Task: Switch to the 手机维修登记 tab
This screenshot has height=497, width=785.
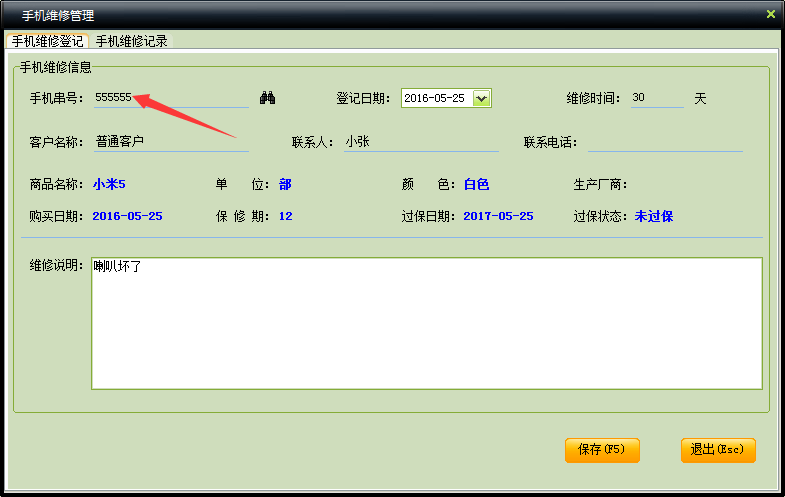Action: point(48,41)
